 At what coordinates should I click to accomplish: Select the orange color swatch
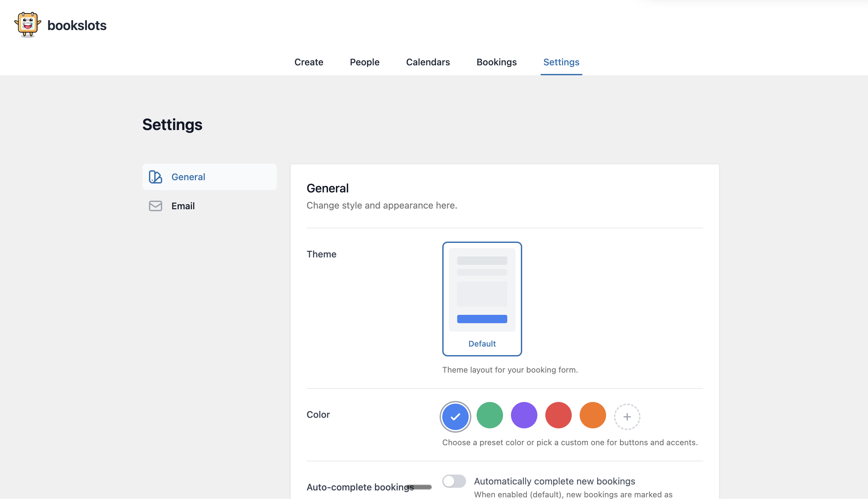point(593,416)
